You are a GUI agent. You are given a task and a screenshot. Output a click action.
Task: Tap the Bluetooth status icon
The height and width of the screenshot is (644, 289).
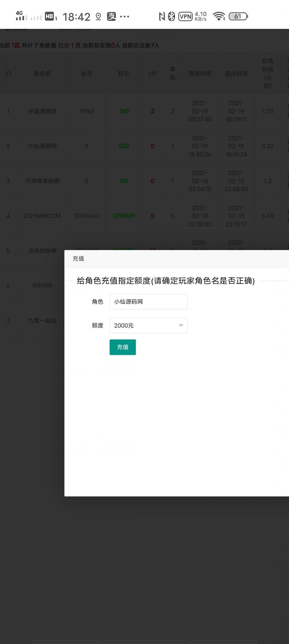point(171,16)
